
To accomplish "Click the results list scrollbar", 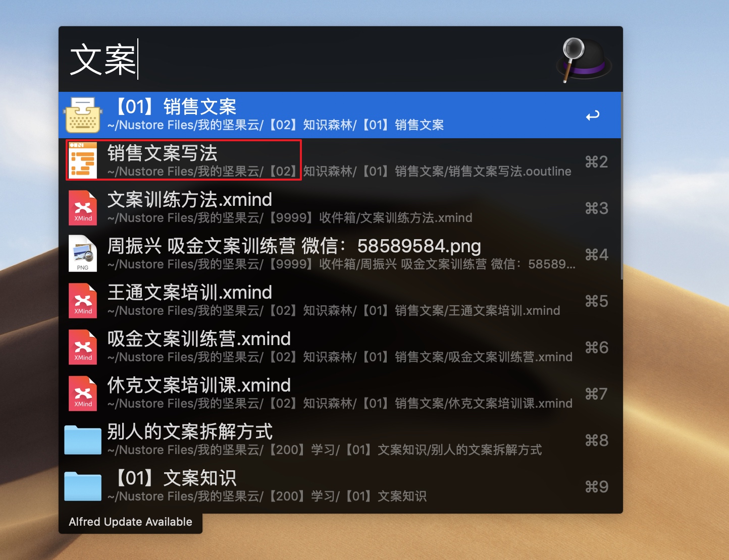I will 621,186.
